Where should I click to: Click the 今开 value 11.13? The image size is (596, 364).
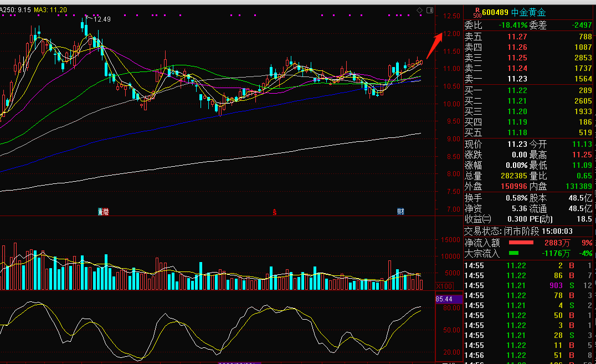pyautogui.click(x=582, y=145)
